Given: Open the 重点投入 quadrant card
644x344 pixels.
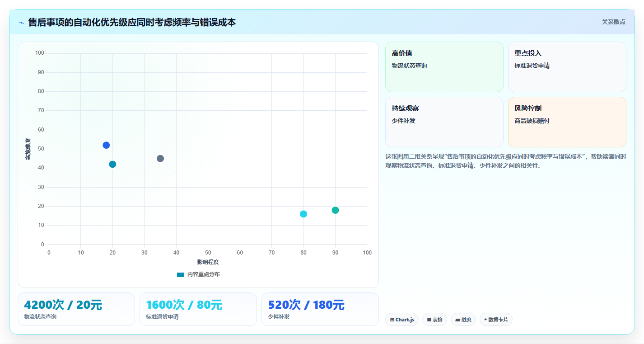Looking at the screenshot, I should (567, 67).
